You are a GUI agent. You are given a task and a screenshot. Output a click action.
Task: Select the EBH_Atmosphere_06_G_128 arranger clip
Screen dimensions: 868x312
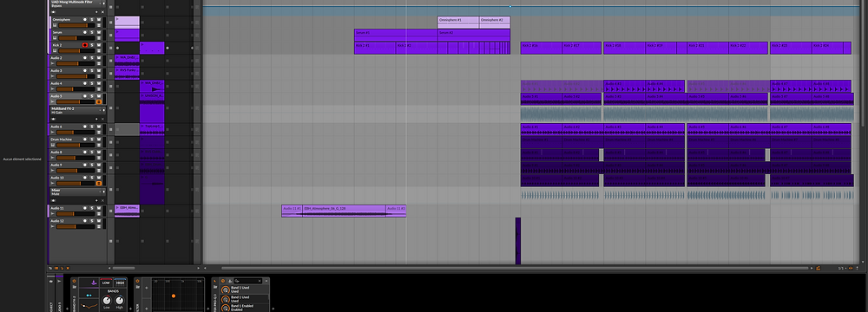[x=345, y=211]
